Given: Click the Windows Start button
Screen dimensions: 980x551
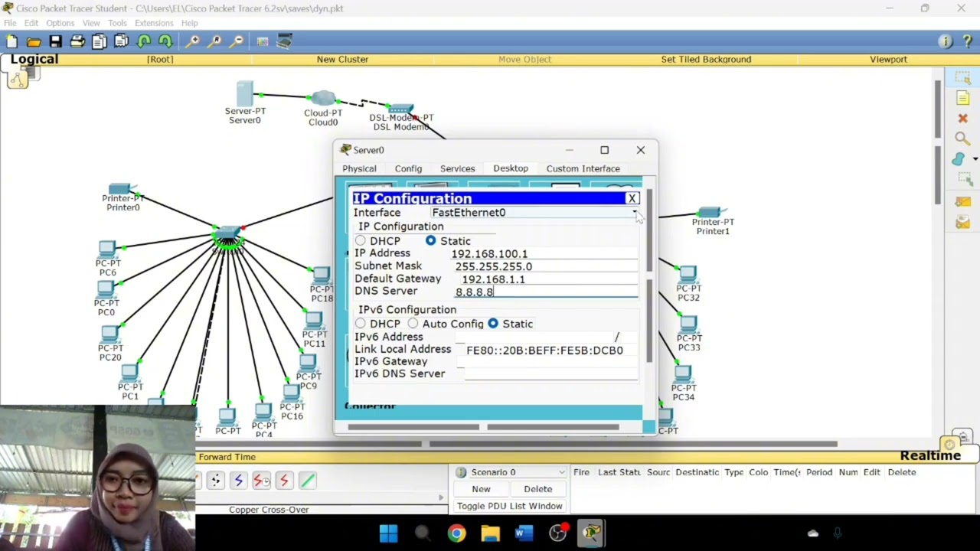Looking at the screenshot, I should click(388, 533).
